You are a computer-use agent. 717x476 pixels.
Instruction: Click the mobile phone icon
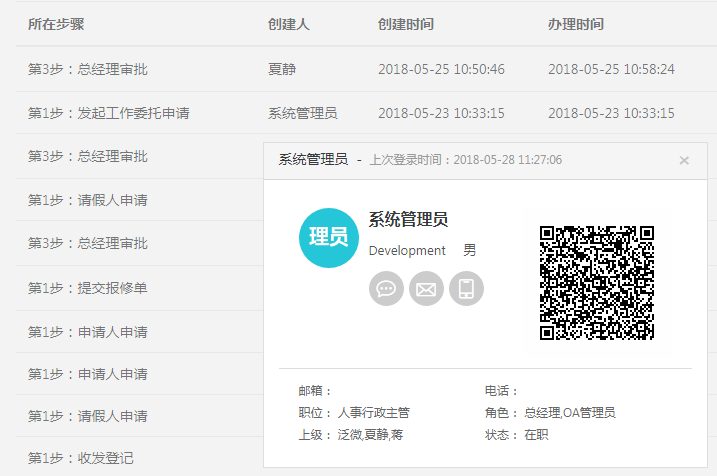pos(466,289)
